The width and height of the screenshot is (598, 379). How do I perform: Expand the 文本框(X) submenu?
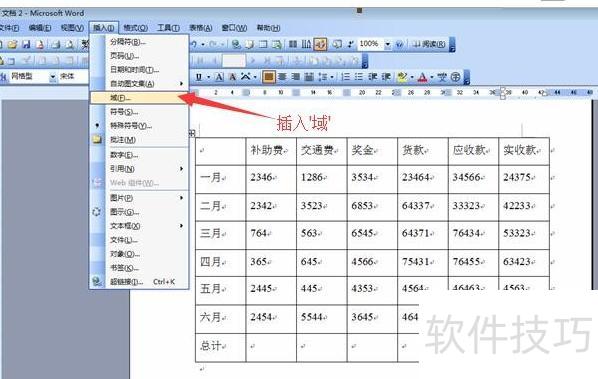[x=140, y=226]
